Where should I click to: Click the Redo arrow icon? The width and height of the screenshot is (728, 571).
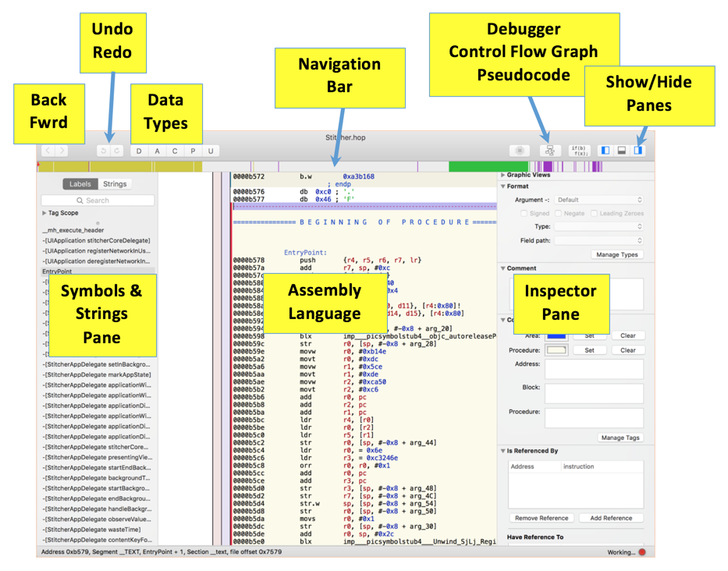(117, 151)
